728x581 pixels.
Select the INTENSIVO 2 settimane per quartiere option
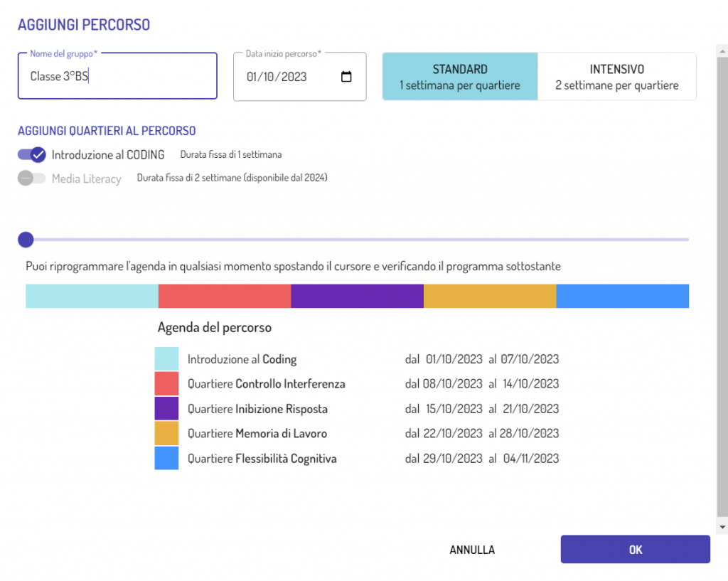(617, 77)
